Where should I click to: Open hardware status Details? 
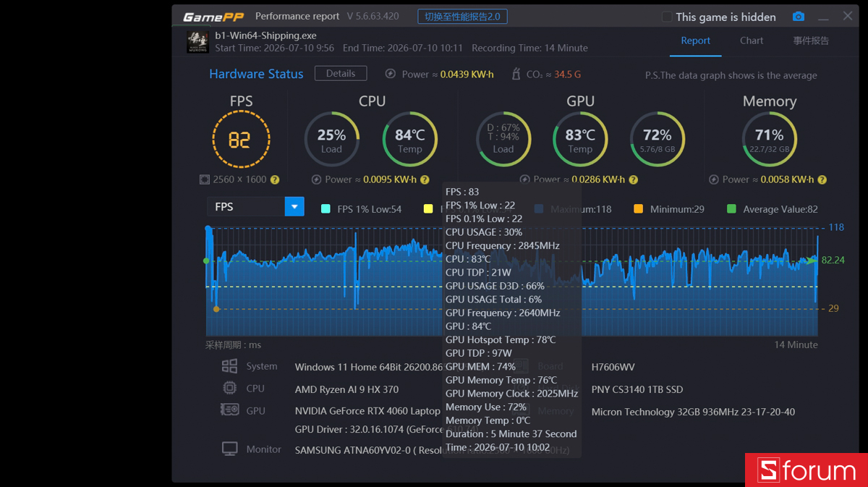coord(341,73)
